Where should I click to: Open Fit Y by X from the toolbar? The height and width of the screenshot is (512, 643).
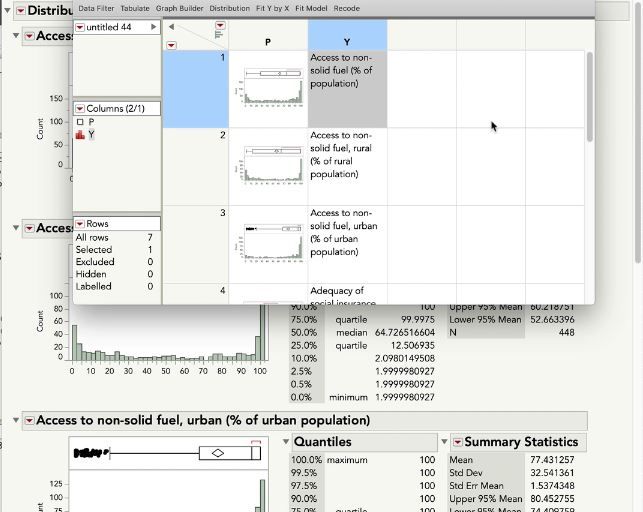[x=272, y=8]
